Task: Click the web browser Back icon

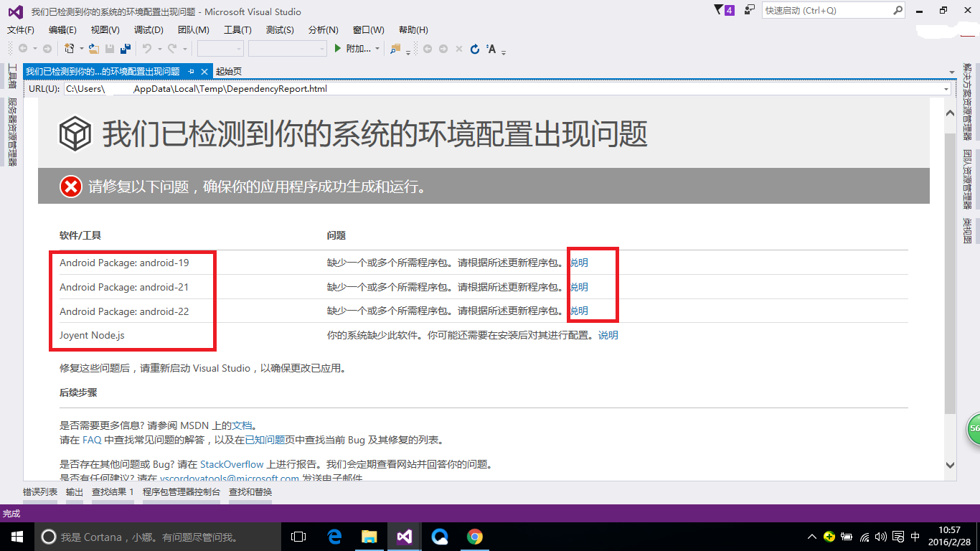Action: [428, 49]
